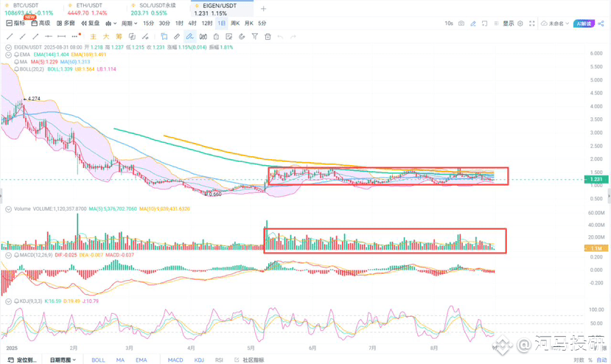Collapse the MACD(12,26,9) pane

click(8, 255)
